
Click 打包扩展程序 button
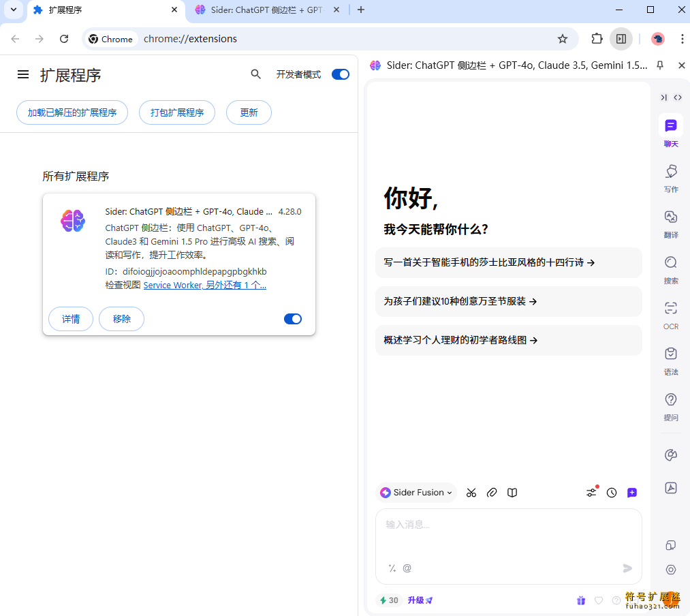177,112
